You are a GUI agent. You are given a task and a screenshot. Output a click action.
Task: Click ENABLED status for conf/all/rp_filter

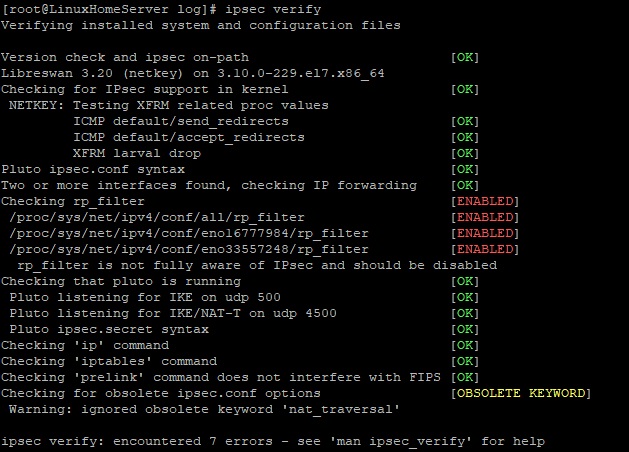485,217
